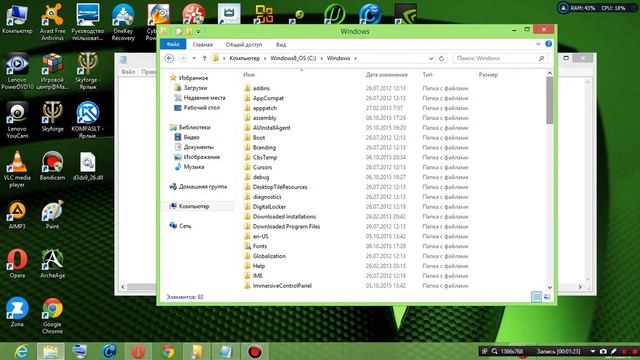Click the scroll-down arrow of the file list
Viewport: 640px width, 360px height.
pyautogui.click(x=549, y=287)
